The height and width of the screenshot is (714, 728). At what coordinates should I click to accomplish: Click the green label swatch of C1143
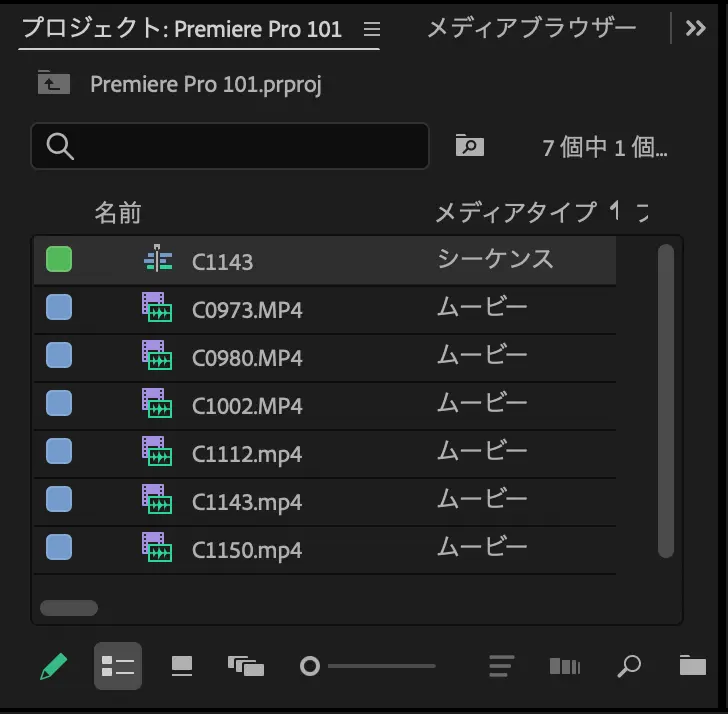point(59,259)
